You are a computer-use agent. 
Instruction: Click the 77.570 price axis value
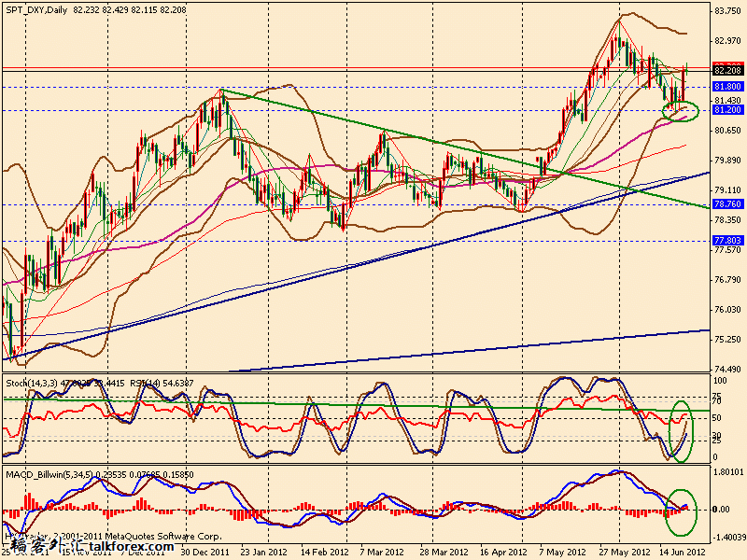pyautogui.click(x=728, y=249)
